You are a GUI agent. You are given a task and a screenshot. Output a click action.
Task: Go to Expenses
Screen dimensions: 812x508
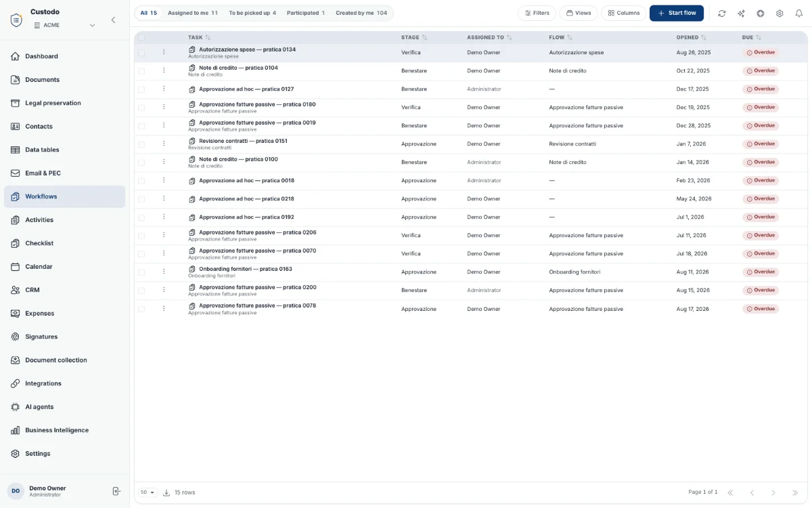[x=64, y=314]
